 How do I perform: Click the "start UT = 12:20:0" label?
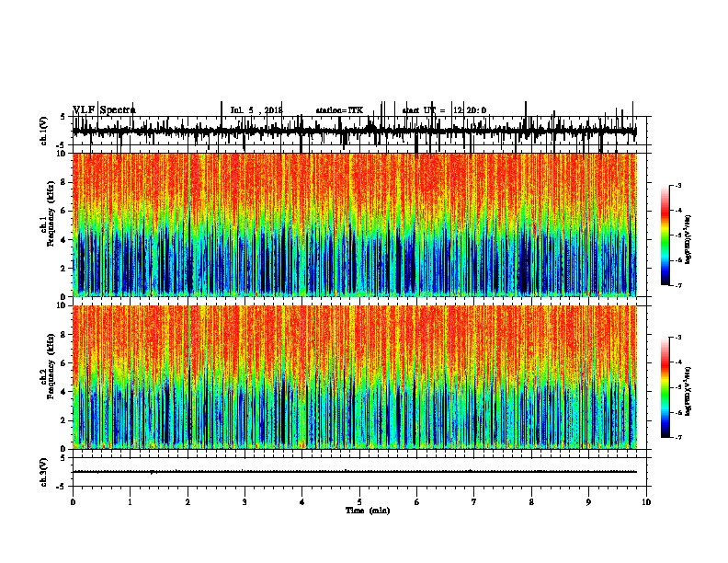pyautogui.click(x=444, y=110)
